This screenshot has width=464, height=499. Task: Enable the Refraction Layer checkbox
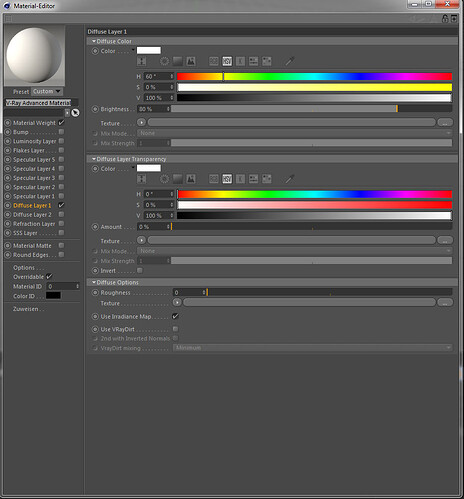[x=61, y=224]
